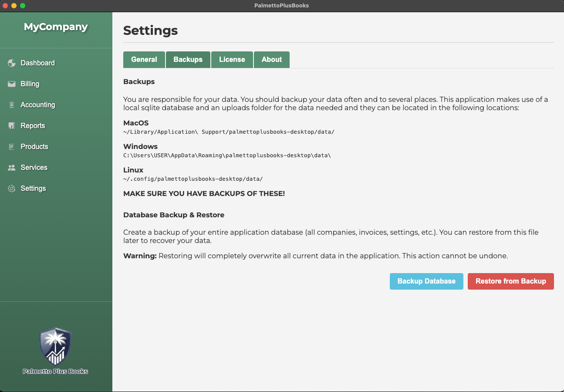Screen dimensions: 564x392
Task: Click the Palmetto Plus Books shield logo
Action: 55,347
